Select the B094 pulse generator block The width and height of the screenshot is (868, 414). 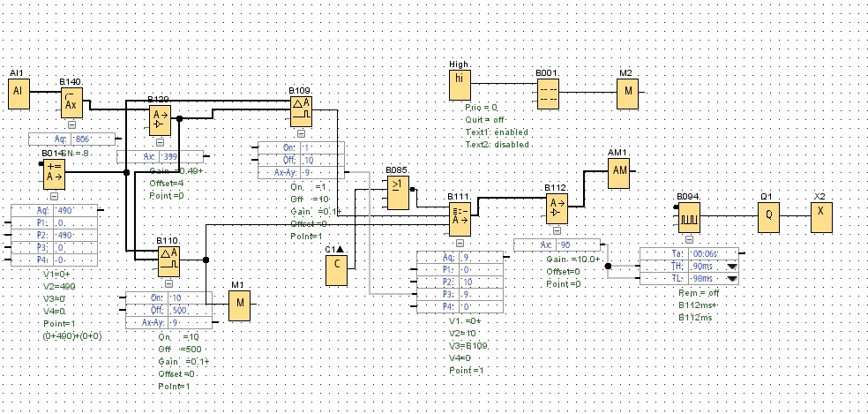coord(688,215)
